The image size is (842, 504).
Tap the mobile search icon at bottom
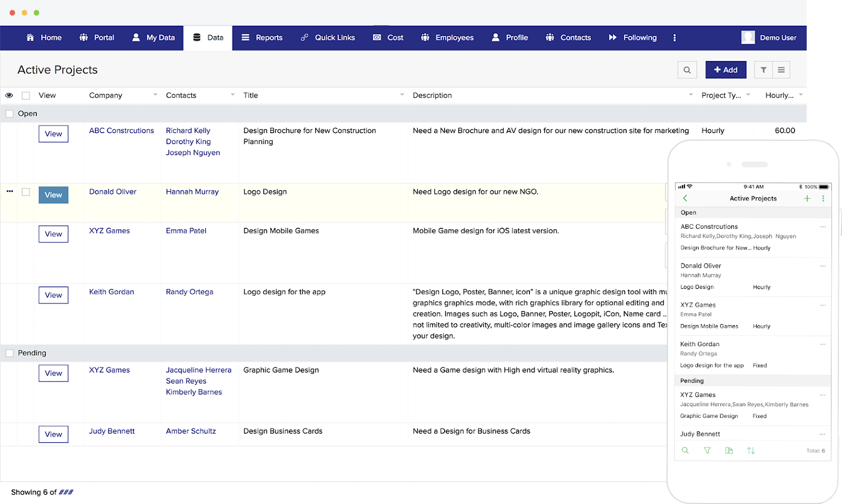(685, 450)
